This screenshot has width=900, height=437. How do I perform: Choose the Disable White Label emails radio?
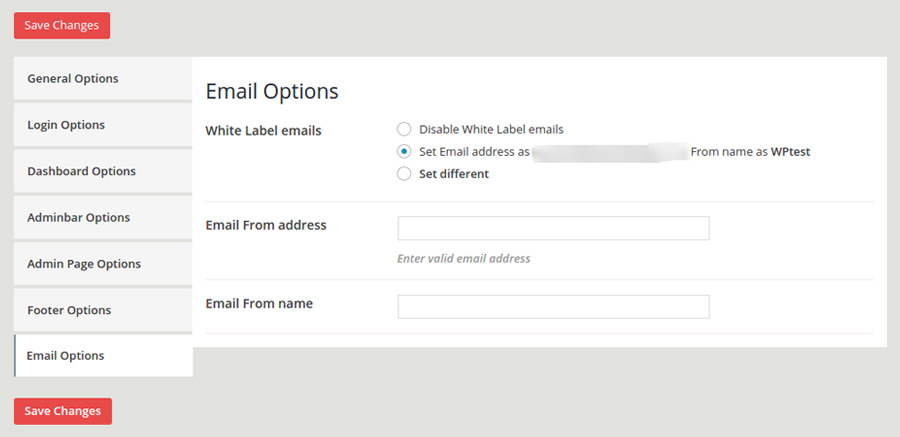click(404, 129)
